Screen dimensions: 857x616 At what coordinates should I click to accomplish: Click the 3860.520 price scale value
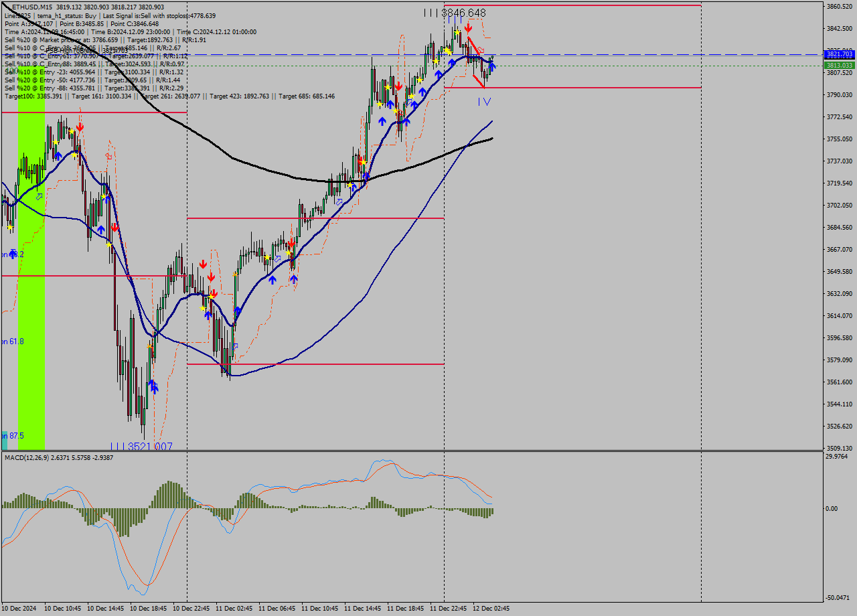(839, 7)
